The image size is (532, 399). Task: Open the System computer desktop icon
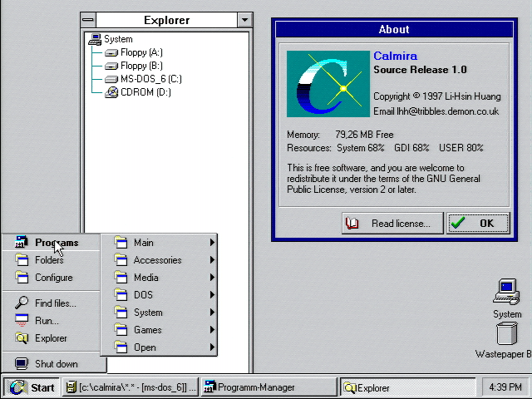click(x=506, y=293)
